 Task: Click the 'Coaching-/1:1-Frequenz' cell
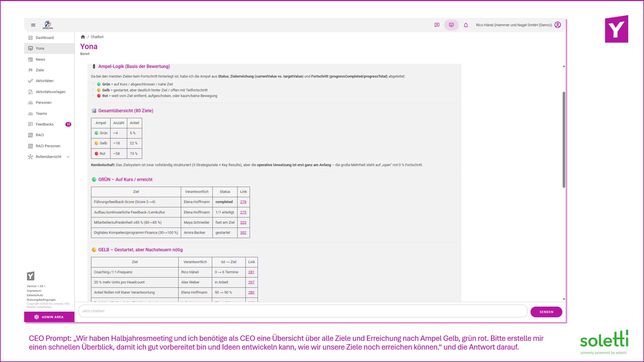135,272
